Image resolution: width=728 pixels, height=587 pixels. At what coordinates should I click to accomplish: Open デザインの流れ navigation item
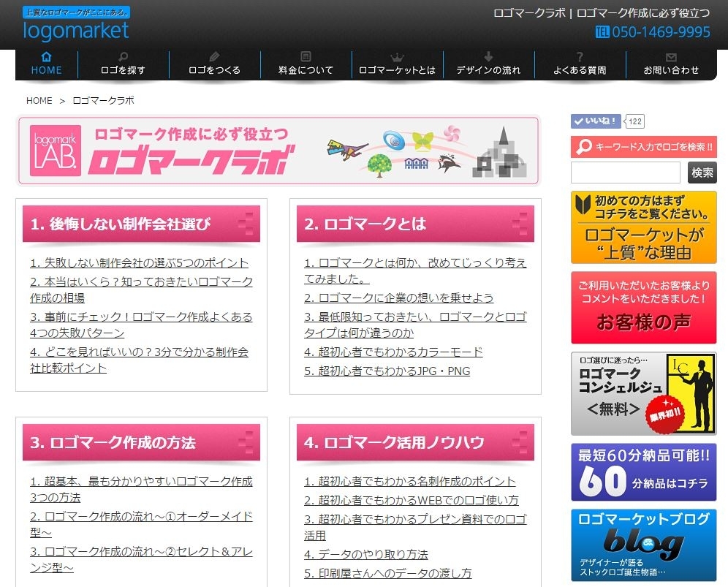pyautogui.click(x=488, y=64)
